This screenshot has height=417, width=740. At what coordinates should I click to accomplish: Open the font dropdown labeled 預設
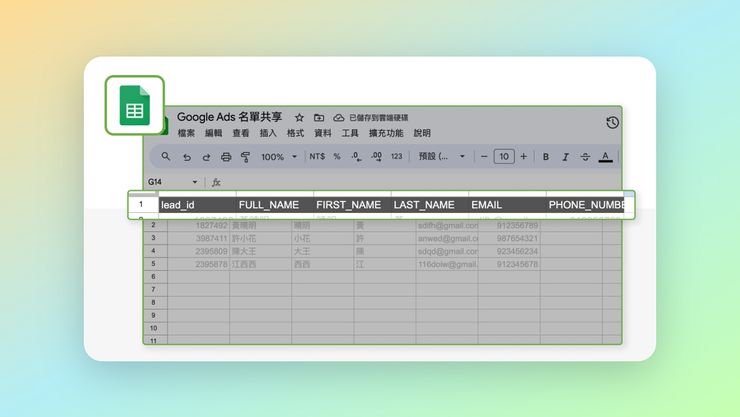click(x=442, y=156)
